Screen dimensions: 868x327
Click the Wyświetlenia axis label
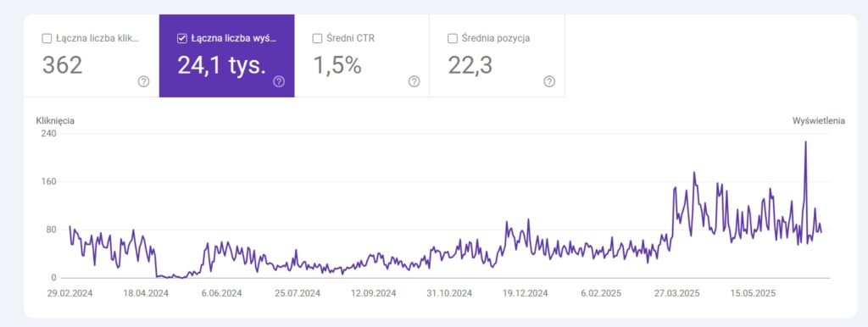click(x=819, y=120)
